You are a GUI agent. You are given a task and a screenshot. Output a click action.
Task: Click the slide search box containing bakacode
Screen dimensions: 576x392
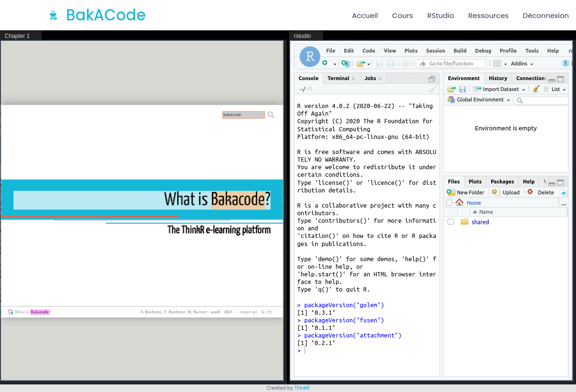[244, 115]
